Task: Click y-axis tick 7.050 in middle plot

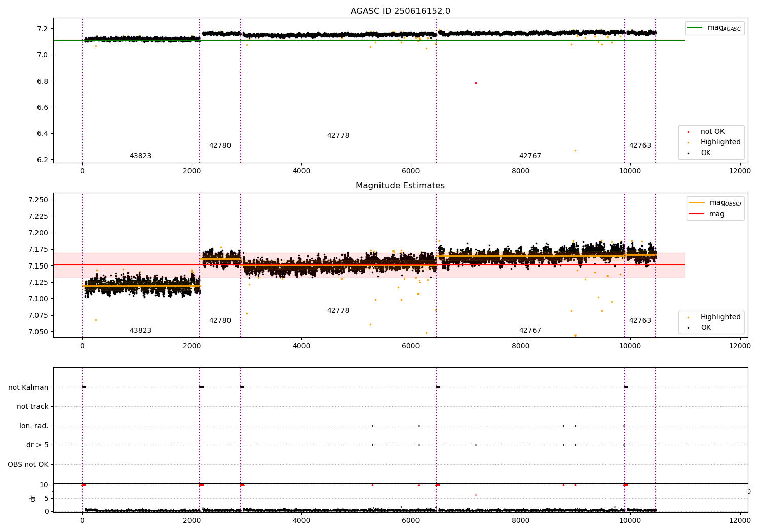Action: [38, 332]
